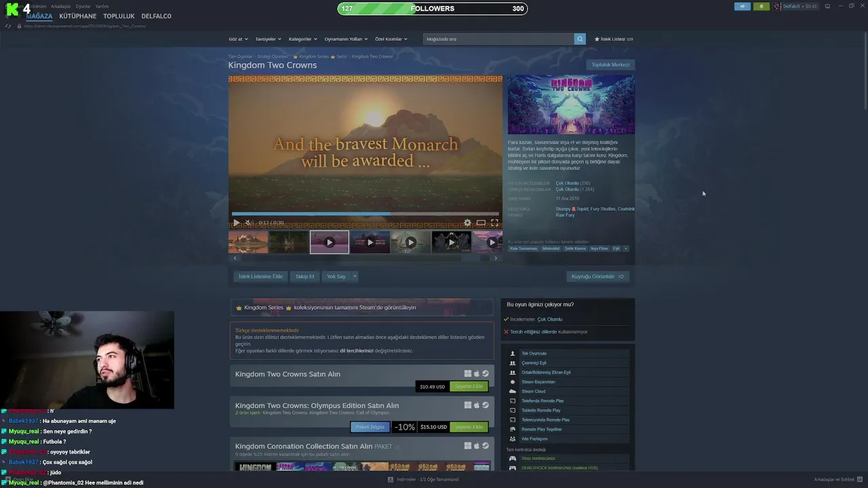868x488 pixels.
Task: Open Arkadaşlar ve Sohbet friends chat
Action: point(838,479)
